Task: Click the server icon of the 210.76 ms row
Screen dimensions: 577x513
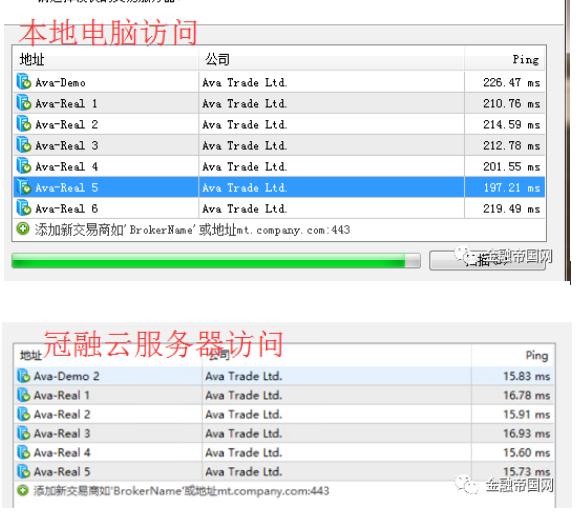Action: pyautogui.click(x=24, y=103)
